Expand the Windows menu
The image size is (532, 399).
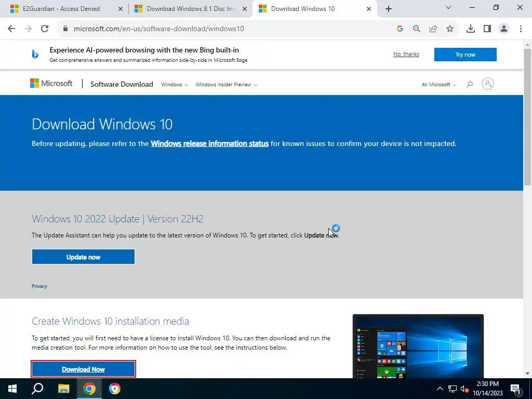(x=175, y=85)
